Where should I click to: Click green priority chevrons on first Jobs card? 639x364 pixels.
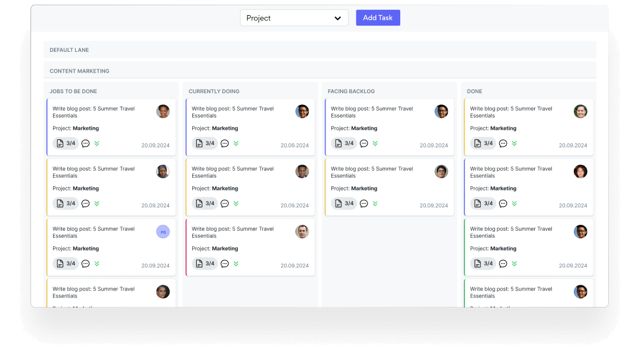pos(97,143)
